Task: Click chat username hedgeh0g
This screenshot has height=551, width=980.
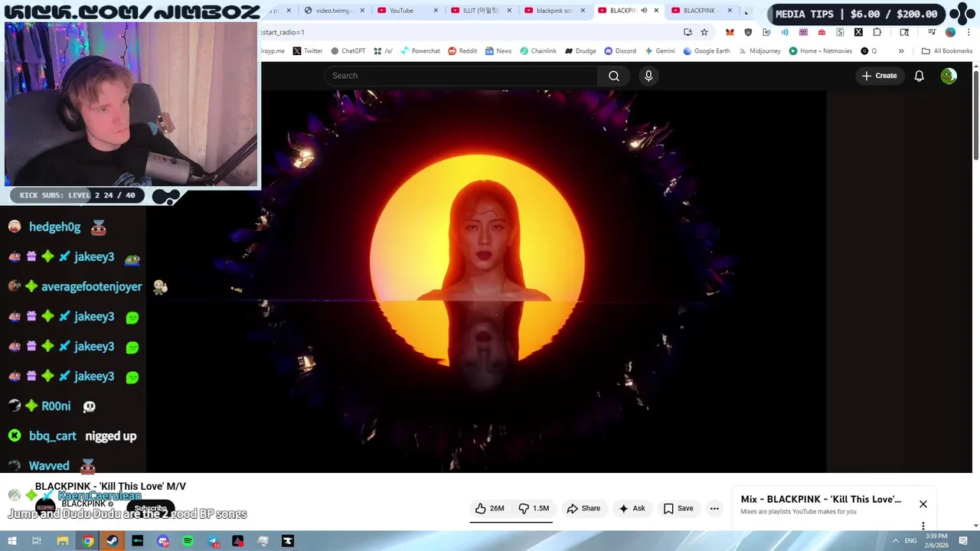Action: 54,227
